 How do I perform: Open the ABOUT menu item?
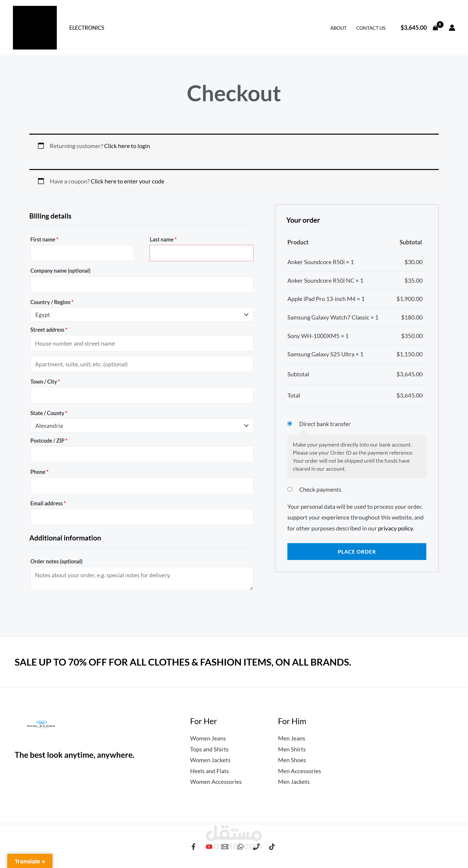pyautogui.click(x=338, y=28)
